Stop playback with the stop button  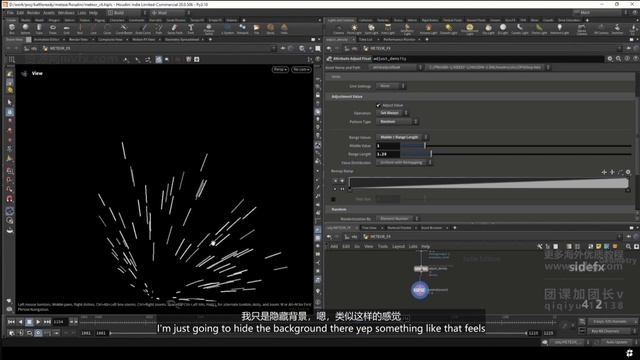click(29, 322)
